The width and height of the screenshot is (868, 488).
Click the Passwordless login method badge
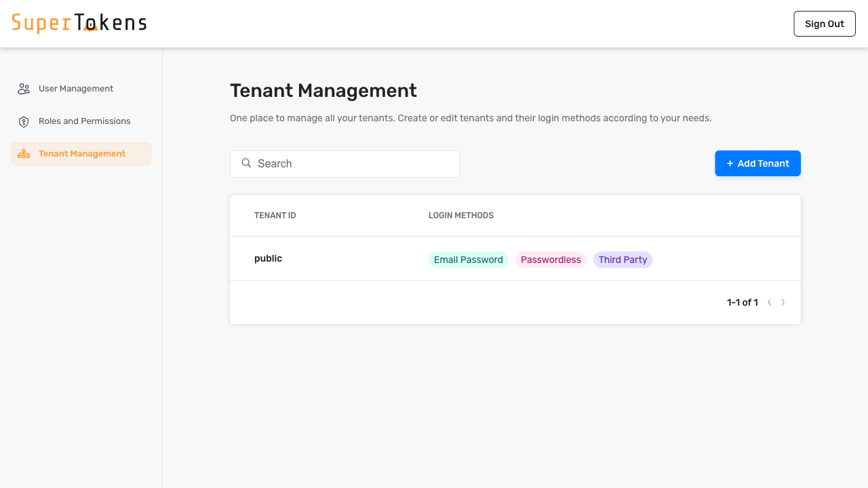551,260
